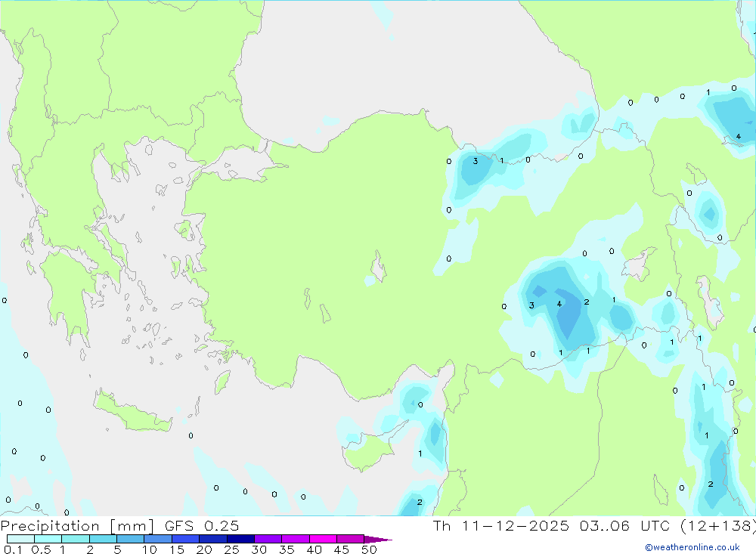Click the '0.5' legend scale label
Image resolution: width=756 pixels, height=554 pixels.
pos(41,549)
